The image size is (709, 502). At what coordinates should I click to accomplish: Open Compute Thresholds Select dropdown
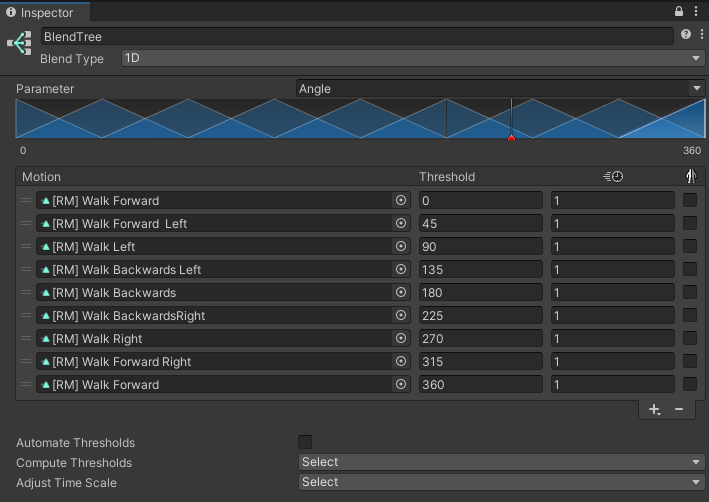[x=501, y=462]
